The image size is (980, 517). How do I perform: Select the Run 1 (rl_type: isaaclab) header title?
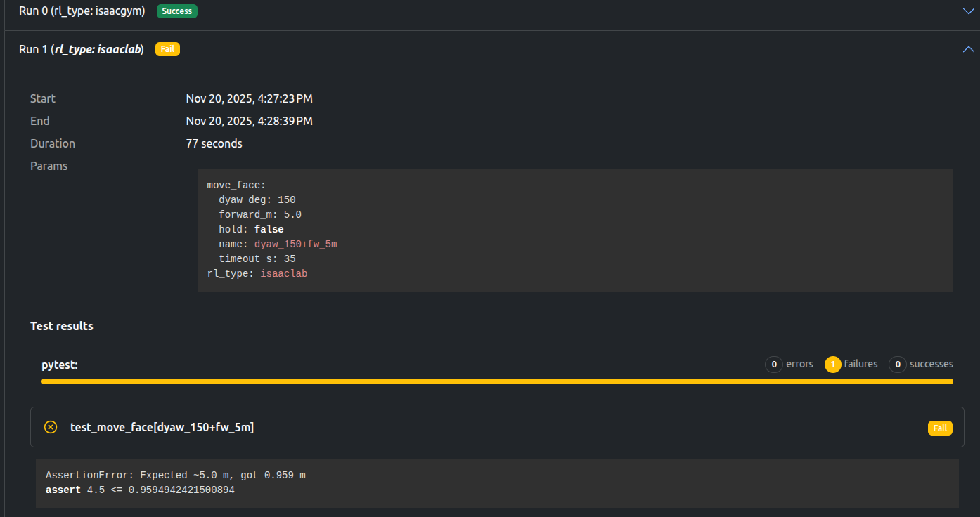tap(82, 49)
